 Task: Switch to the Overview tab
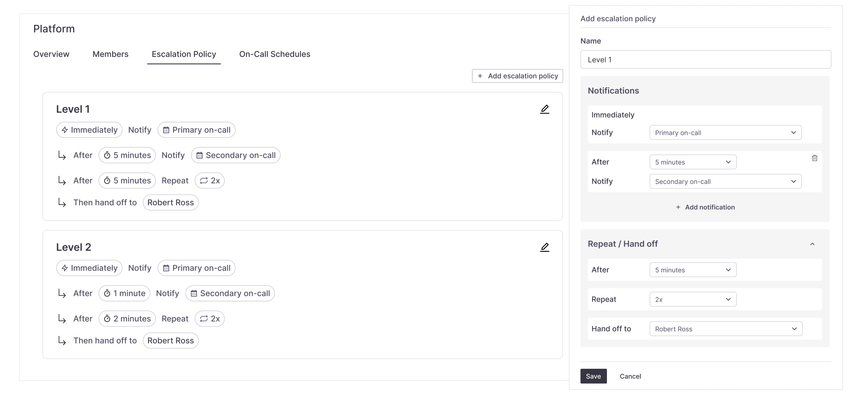pyautogui.click(x=51, y=54)
